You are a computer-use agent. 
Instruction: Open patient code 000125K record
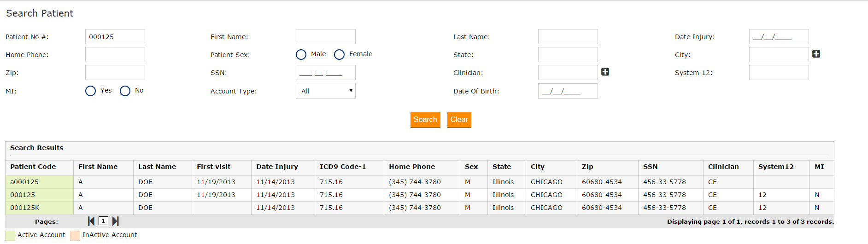point(25,208)
